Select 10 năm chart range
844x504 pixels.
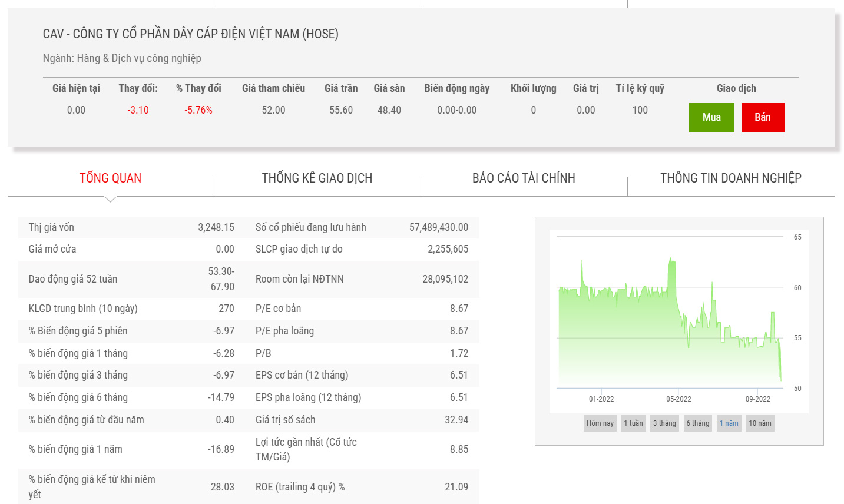760,423
